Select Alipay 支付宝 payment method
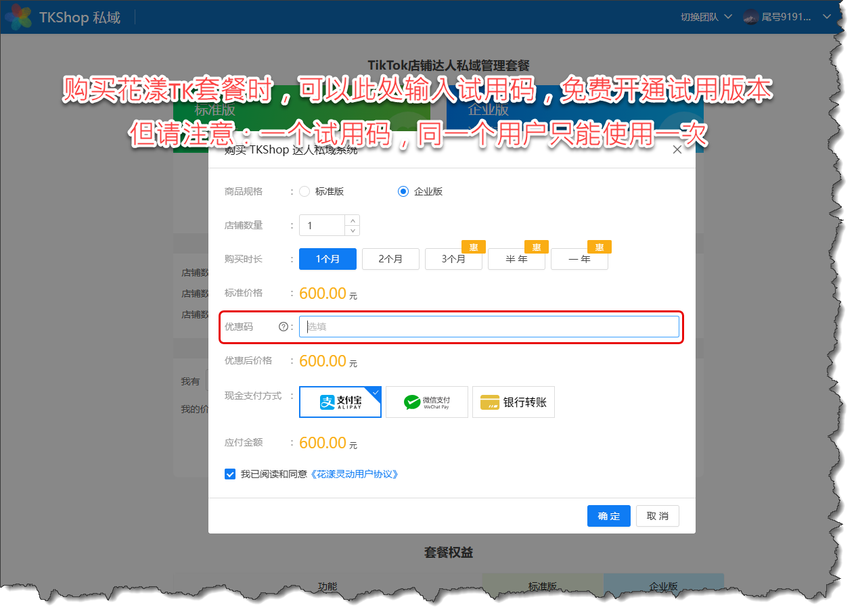The image size is (858, 616). coord(340,402)
